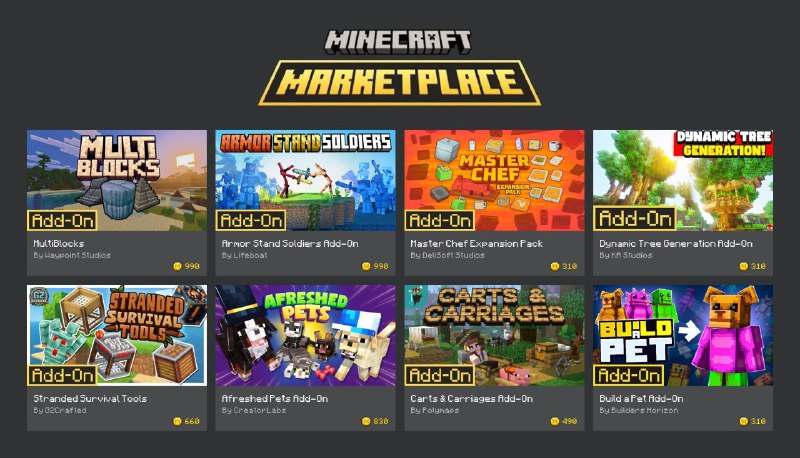Click the coin icon by Afreshed Pets 830
The image size is (800, 458).
[366, 421]
